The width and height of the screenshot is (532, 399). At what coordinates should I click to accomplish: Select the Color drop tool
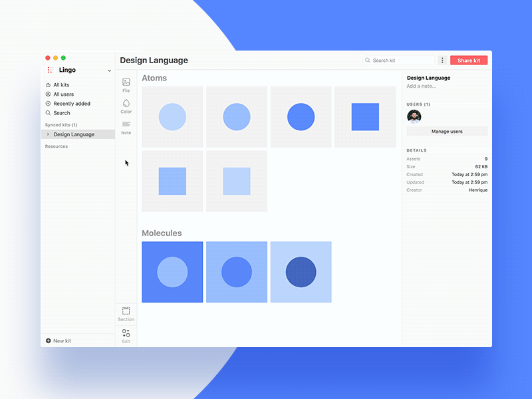(126, 104)
